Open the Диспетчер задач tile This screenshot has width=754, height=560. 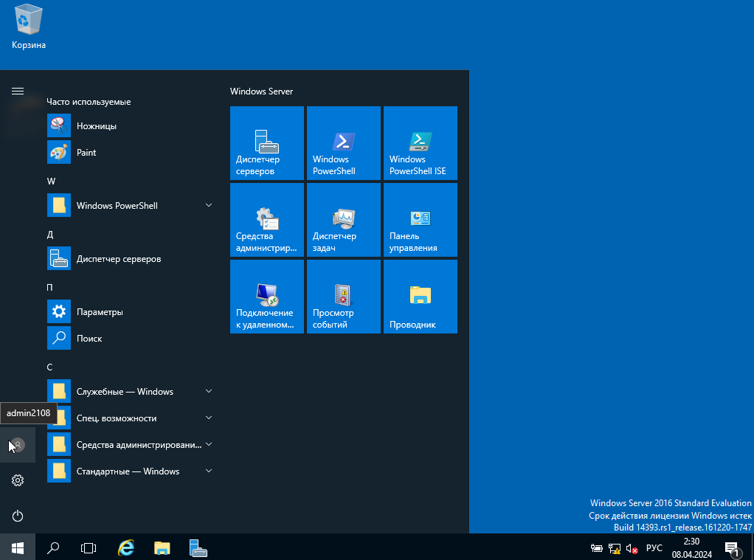point(343,220)
